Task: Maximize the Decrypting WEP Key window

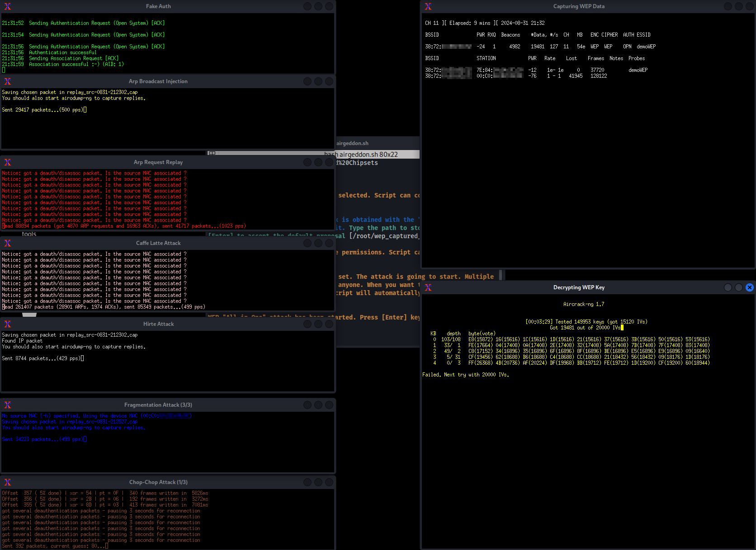Action: [x=739, y=287]
